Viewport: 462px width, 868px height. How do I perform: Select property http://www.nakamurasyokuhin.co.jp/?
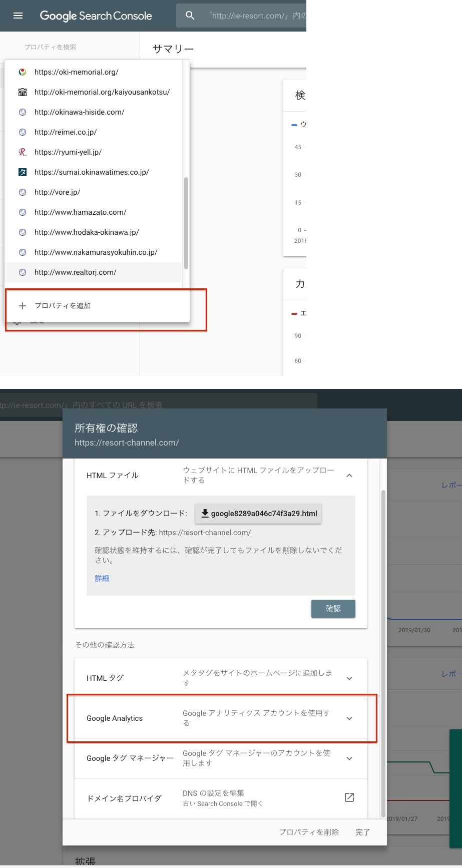point(94,252)
